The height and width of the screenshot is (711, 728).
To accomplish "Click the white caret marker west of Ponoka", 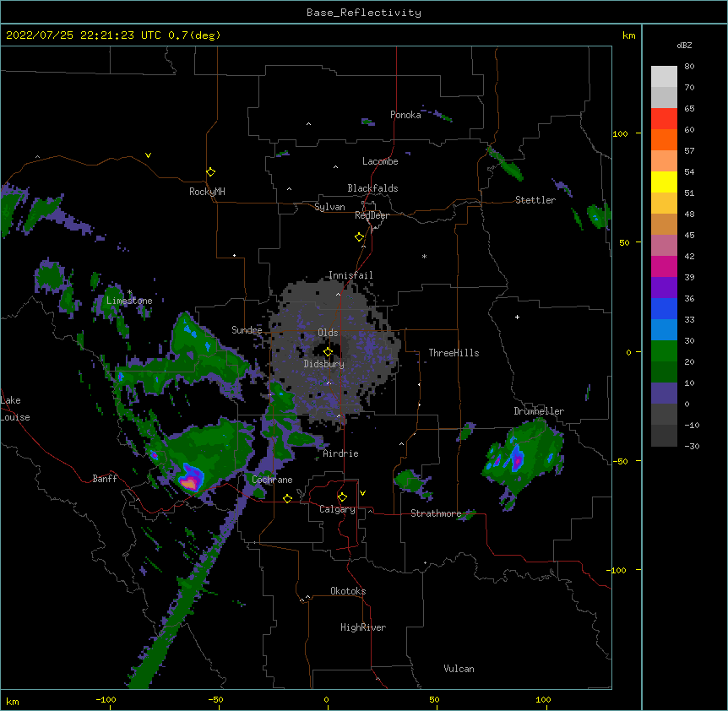I will [308, 124].
